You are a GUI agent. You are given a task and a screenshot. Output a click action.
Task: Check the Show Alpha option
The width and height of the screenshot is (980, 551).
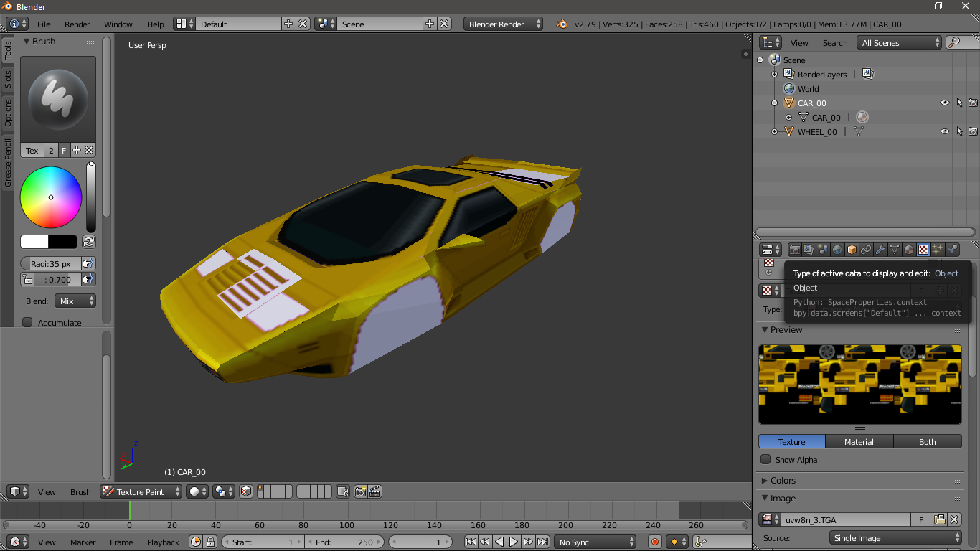[x=766, y=460]
